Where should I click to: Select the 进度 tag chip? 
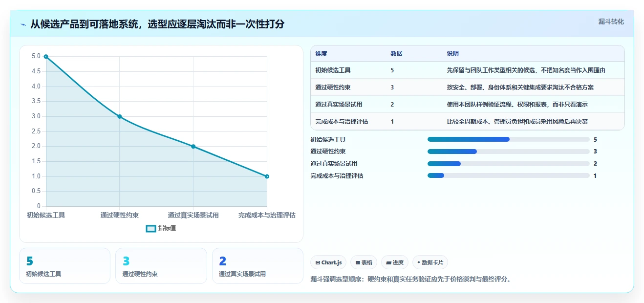(x=395, y=262)
